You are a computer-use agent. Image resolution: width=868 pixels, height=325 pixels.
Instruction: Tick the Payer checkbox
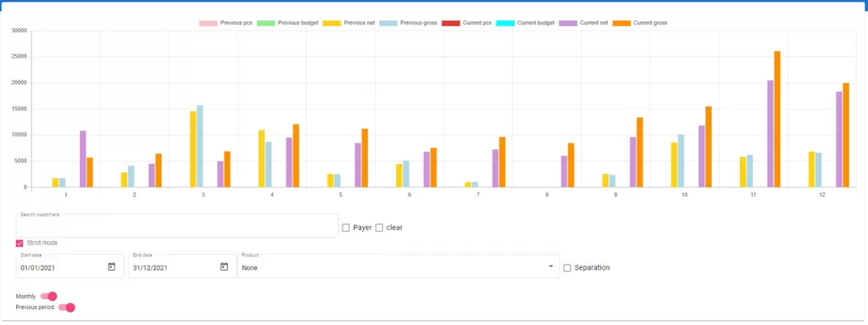[x=346, y=227]
